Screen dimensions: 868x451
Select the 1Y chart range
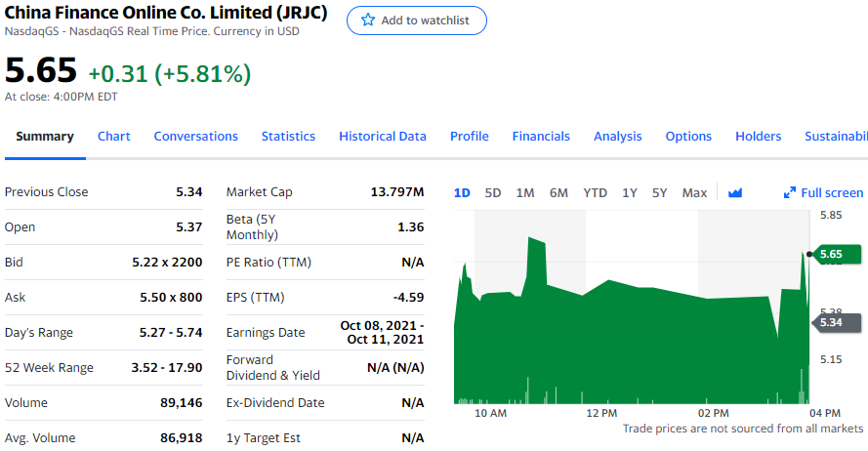[630, 192]
